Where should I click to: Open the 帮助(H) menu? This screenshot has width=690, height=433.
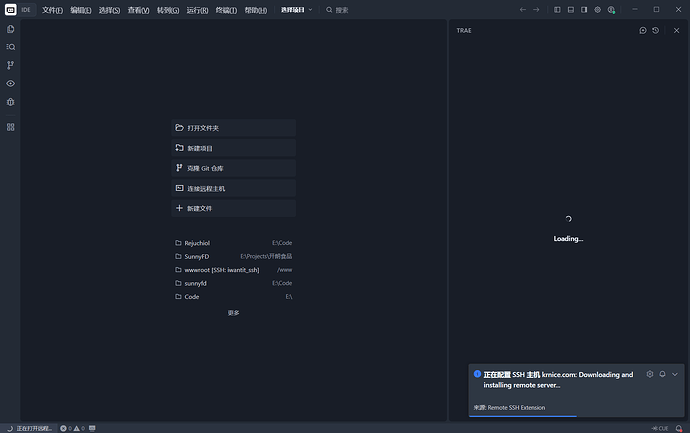(256, 10)
